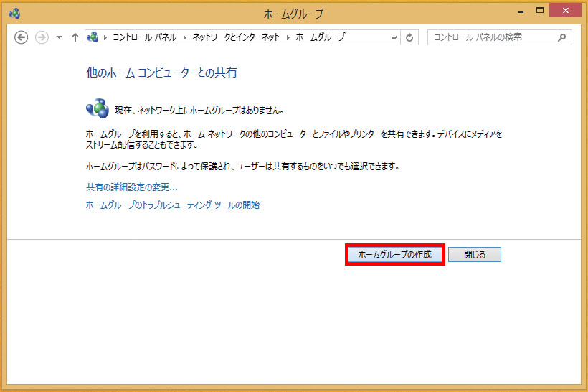Click the HomeGroup icon in the address bar

93,37
